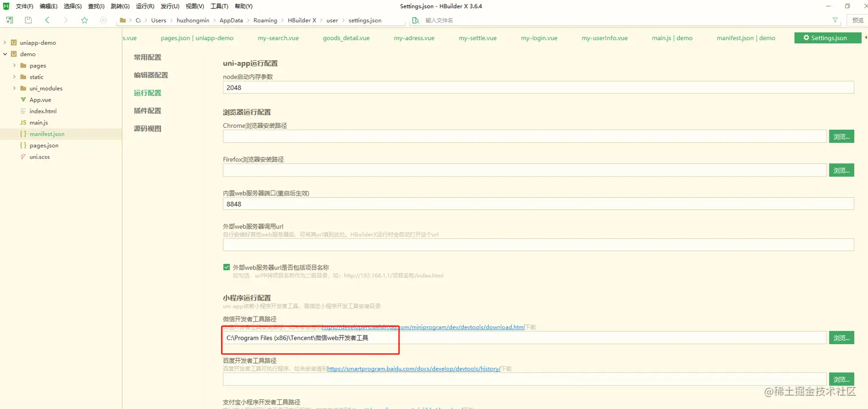Expand the static folder arrow
Screen dimensions: 868x409
pyautogui.click(x=14, y=77)
